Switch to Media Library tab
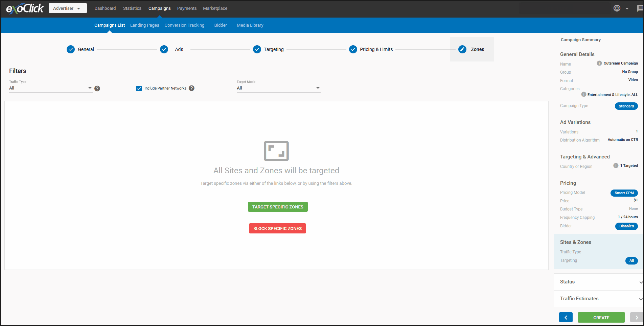 tap(250, 25)
